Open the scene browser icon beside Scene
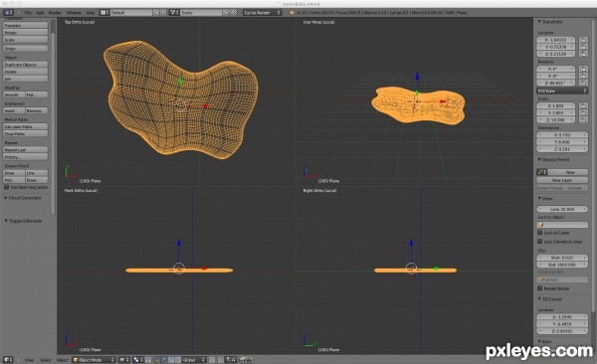 (x=174, y=13)
